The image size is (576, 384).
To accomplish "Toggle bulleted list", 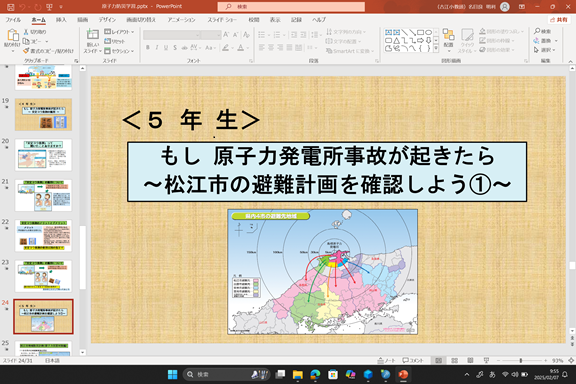I will pyautogui.click(x=262, y=35).
